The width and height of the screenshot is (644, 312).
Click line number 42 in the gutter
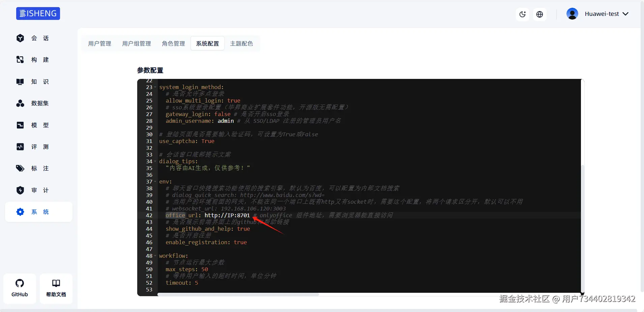tap(149, 215)
